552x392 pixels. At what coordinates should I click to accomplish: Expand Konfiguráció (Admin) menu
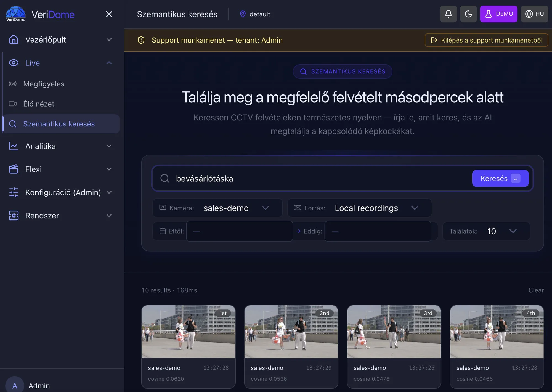click(x=61, y=192)
